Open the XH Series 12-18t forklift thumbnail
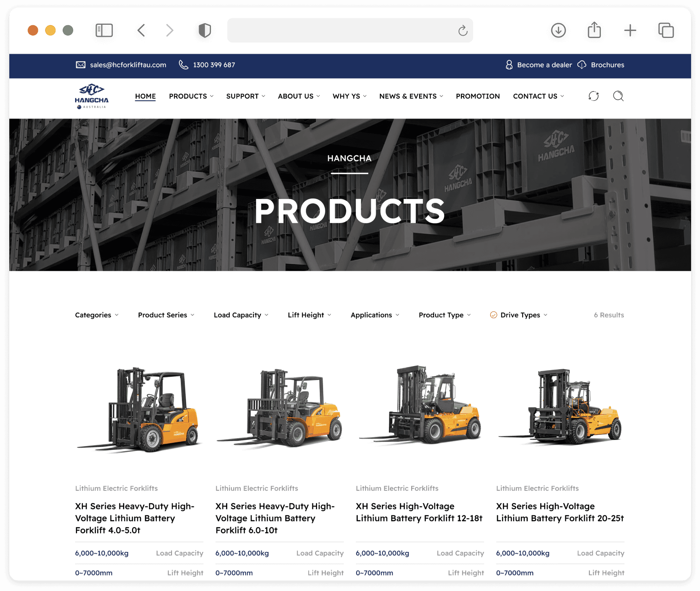700x591 pixels. pyautogui.click(x=420, y=406)
